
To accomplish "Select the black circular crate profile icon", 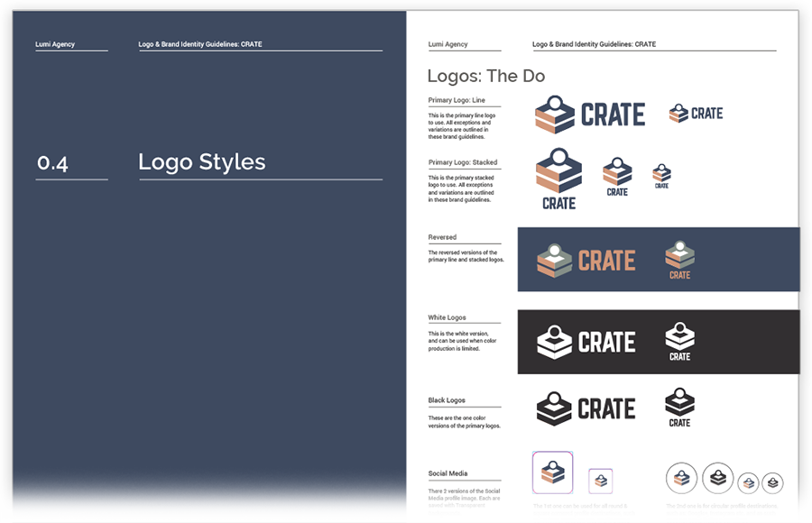I will click(718, 478).
